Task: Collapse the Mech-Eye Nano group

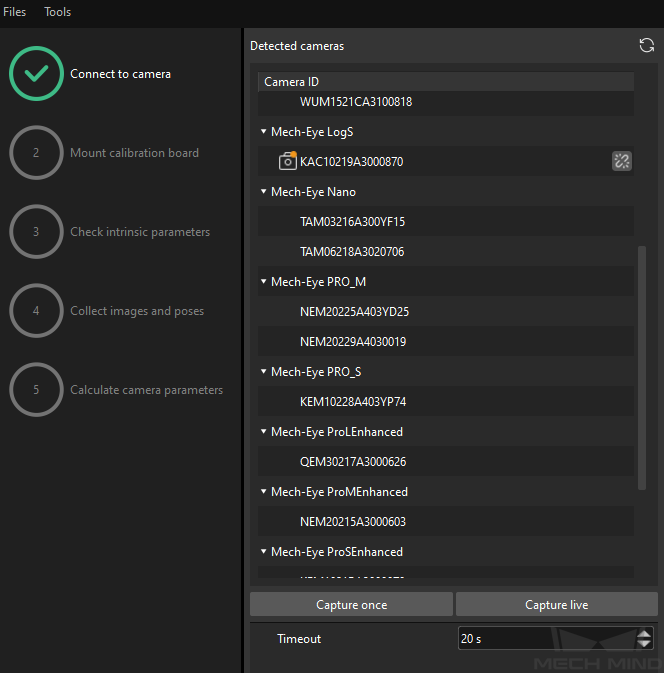Action: coord(264,191)
